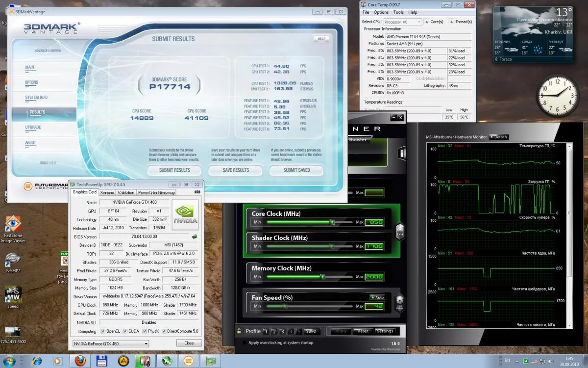Open the System Info section in 3DMark
The width and height of the screenshot is (588, 368).
[36, 98]
